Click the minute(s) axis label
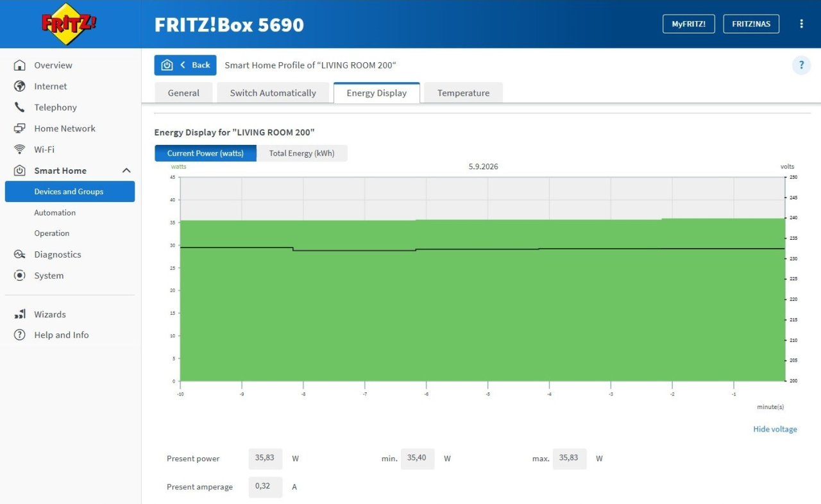 point(770,407)
